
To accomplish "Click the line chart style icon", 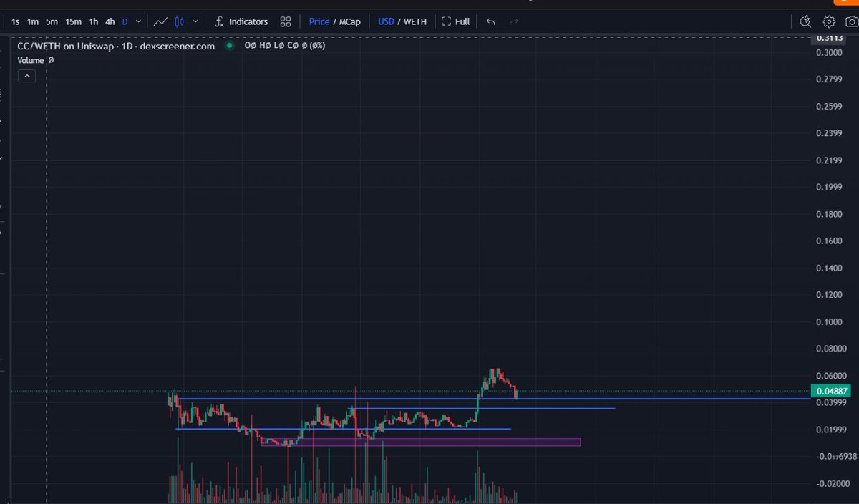I will tap(162, 21).
